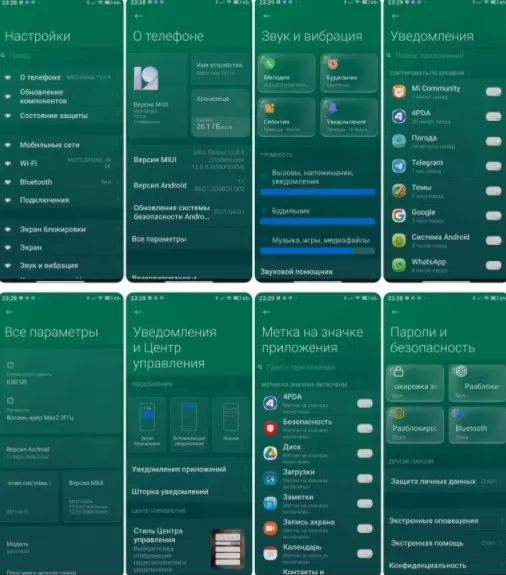Toggle Google notifications switch
The height and width of the screenshot is (575, 506).
pos(493,215)
